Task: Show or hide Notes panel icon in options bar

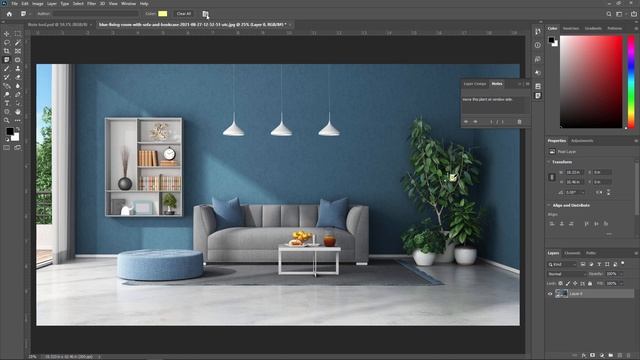Action: coord(205,14)
